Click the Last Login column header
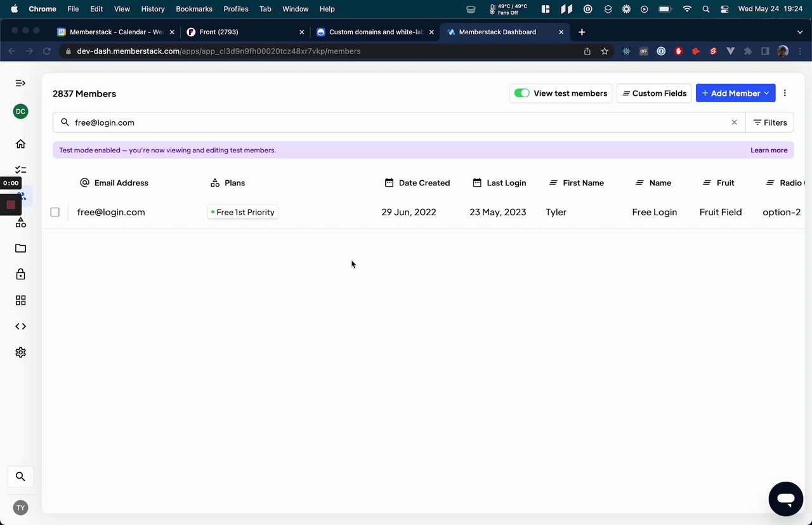 coord(499,183)
